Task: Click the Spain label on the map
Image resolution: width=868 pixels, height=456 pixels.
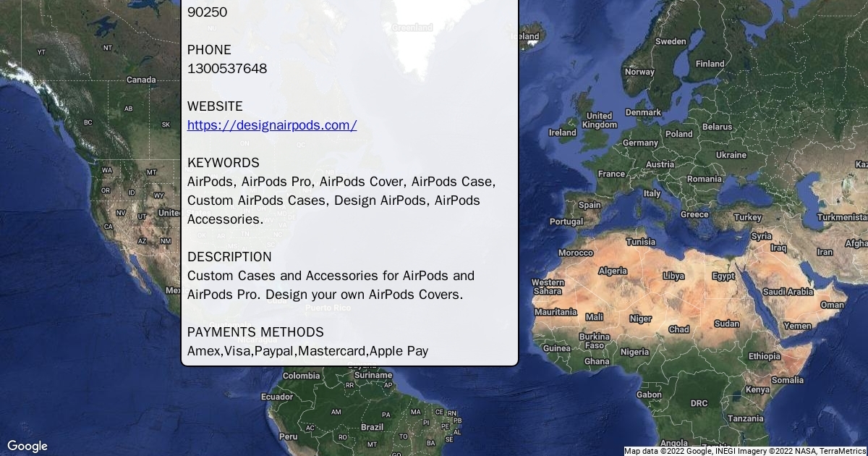Action: 590,205
